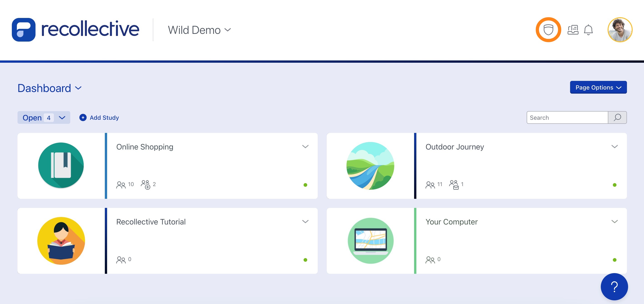Open the notifications bell
The width and height of the screenshot is (644, 304).
[x=588, y=30]
